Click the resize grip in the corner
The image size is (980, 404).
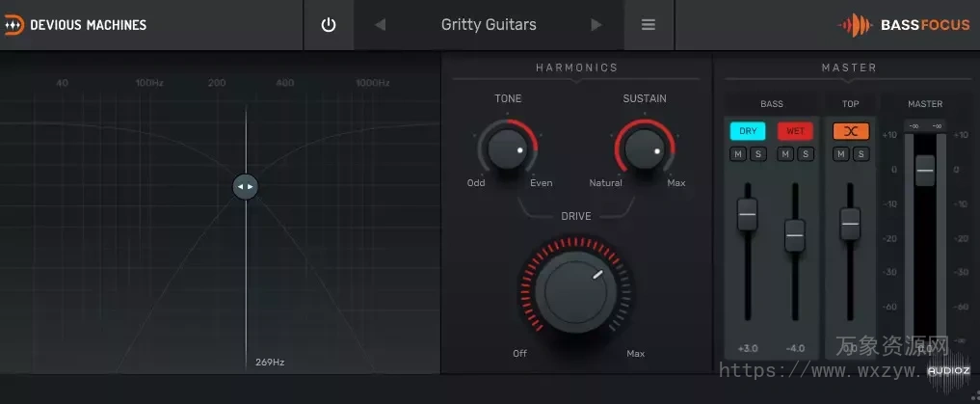[975, 395]
